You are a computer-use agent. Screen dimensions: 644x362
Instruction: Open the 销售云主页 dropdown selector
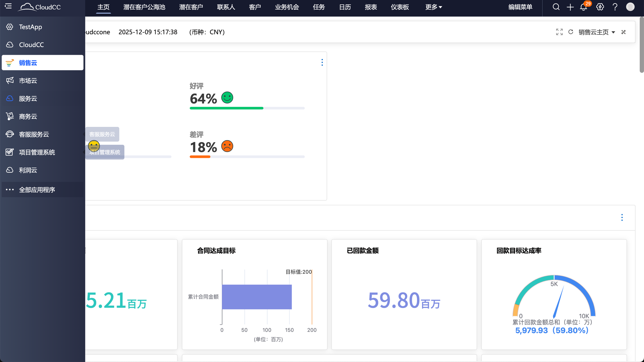(596, 32)
